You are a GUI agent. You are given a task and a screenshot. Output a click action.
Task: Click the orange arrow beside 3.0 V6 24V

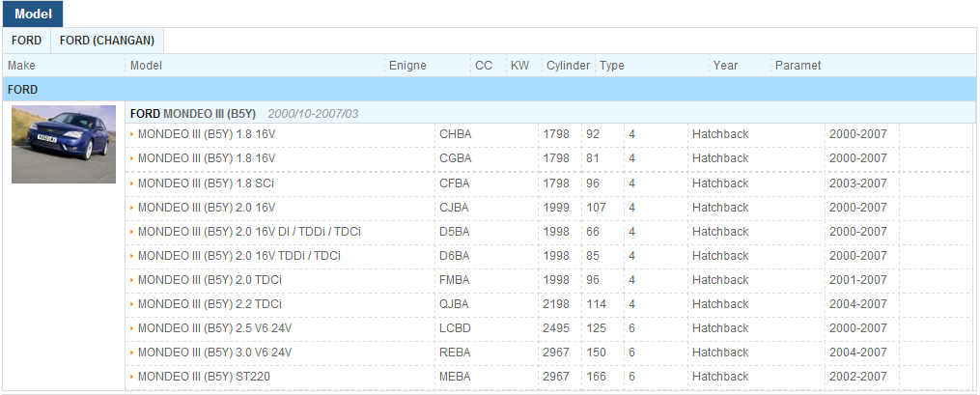coord(132,353)
